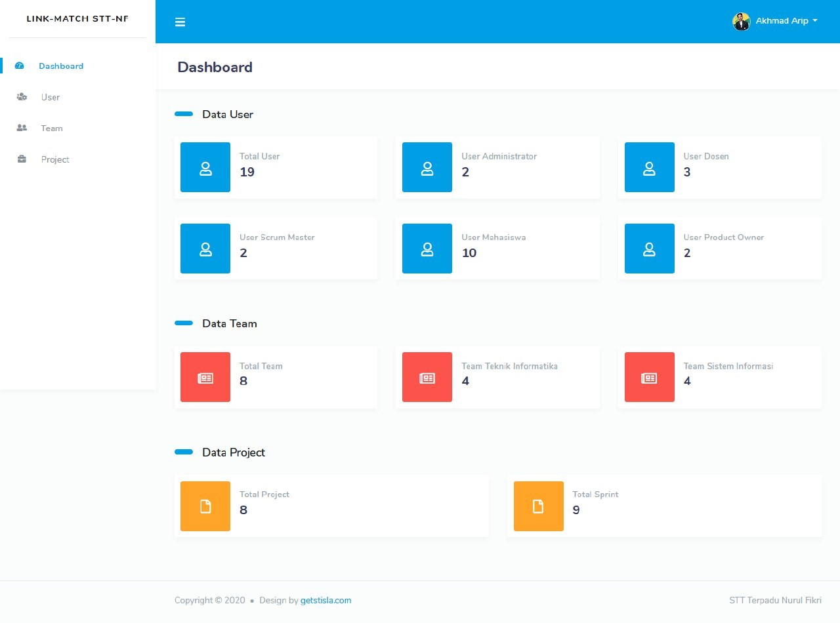Click the User Administrator label
Screen dimensions: 840x623
coord(499,157)
